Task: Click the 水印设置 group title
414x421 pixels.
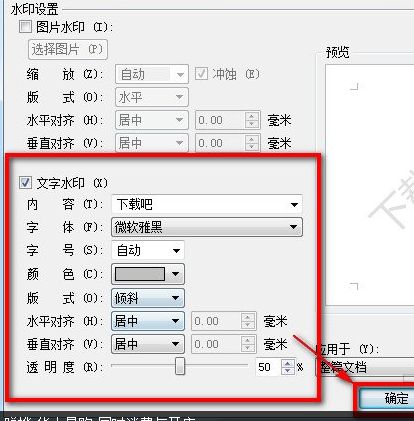Action: click(34, 9)
